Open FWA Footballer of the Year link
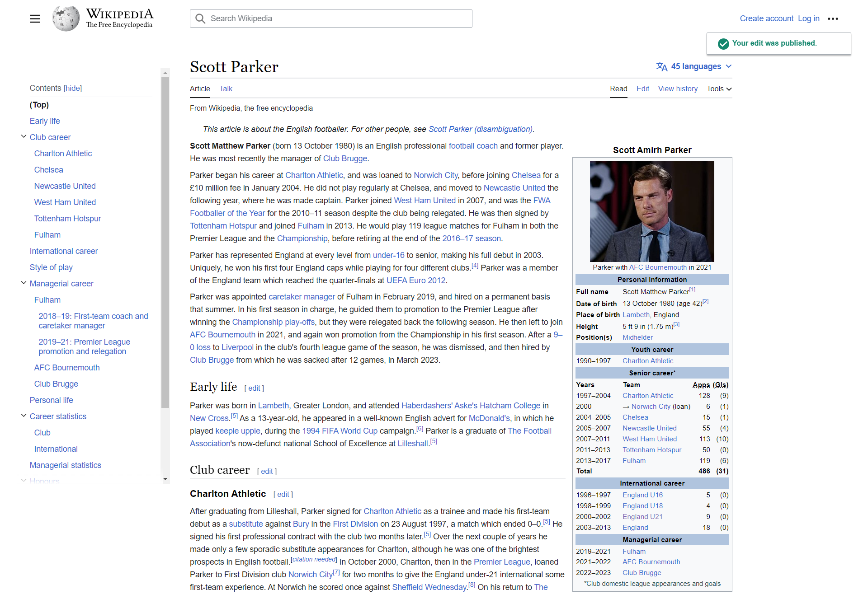The image size is (868, 594). [227, 213]
